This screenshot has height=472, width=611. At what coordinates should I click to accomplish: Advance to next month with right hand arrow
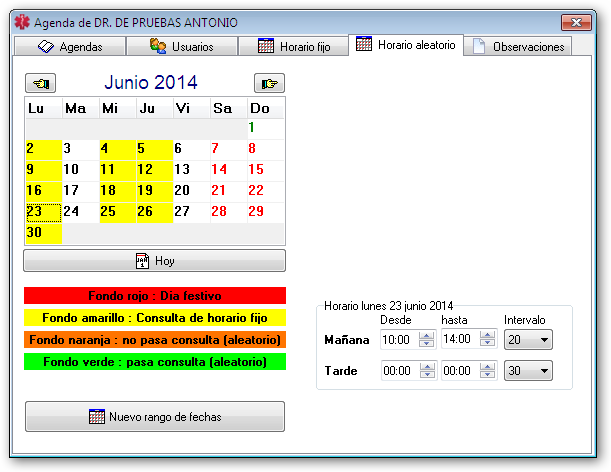coord(268,83)
